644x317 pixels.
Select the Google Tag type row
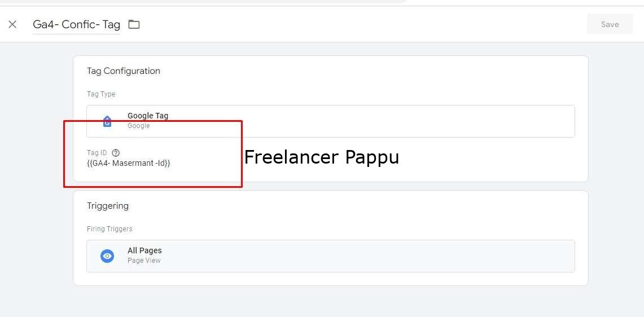331,121
